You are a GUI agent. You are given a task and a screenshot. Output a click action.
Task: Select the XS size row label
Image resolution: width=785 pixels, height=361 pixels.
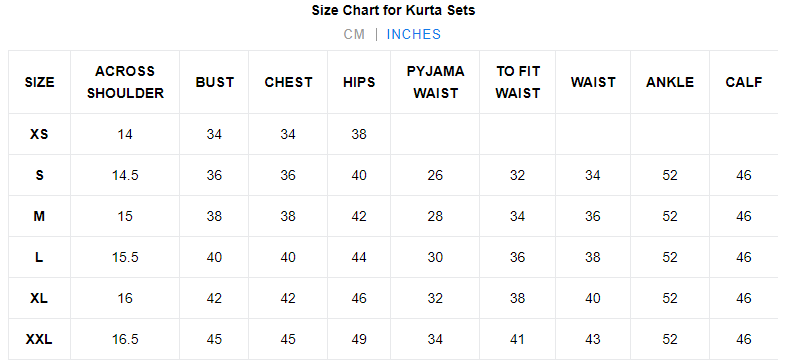(39, 134)
